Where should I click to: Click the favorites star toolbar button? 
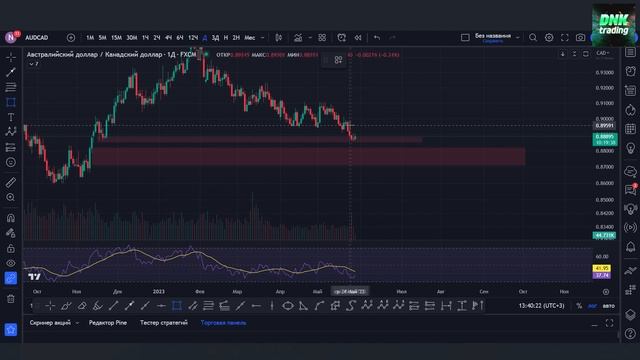click(11, 329)
